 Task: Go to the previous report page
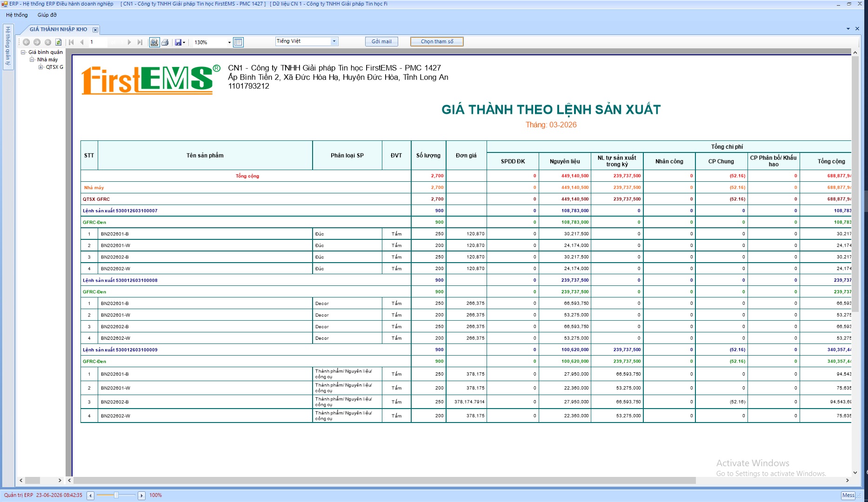tap(82, 42)
